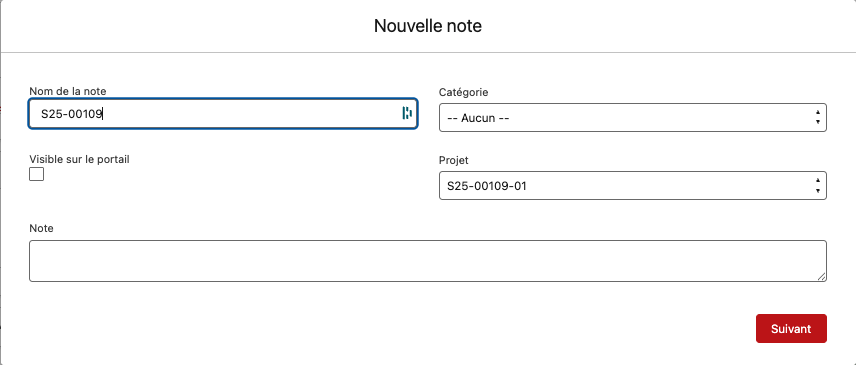Click the Suivant button
Screen dimensions: 856x365
click(x=791, y=328)
